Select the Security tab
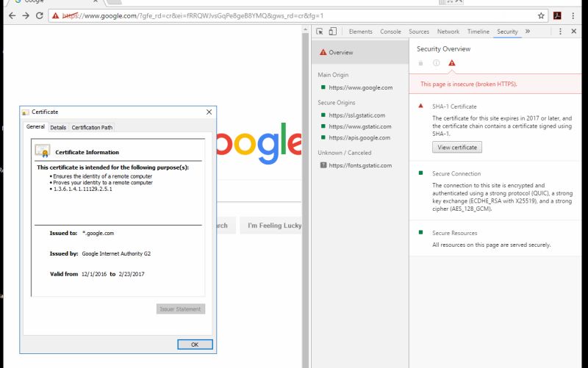The width and height of the screenshot is (588, 368). (507, 32)
